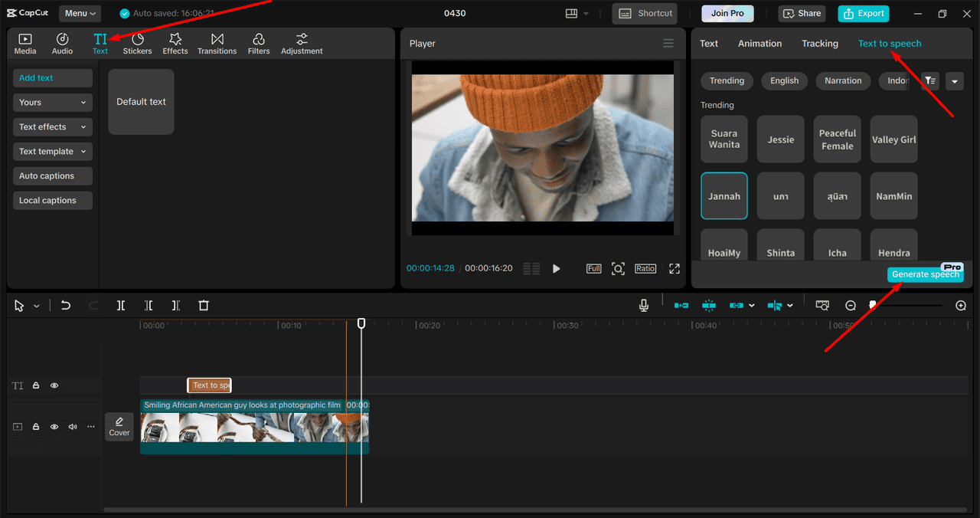
Task: Lock the video track
Action: (36, 427)
